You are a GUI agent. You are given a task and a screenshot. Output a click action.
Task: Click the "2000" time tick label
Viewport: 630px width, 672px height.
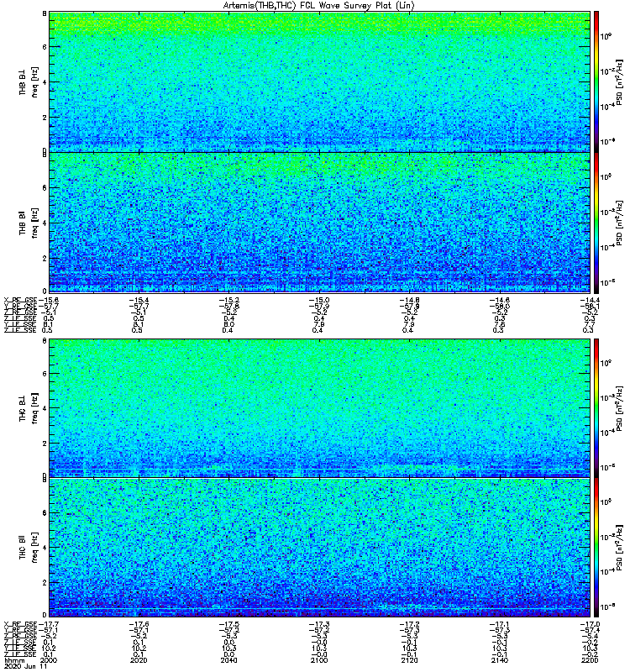pos(48,660)
